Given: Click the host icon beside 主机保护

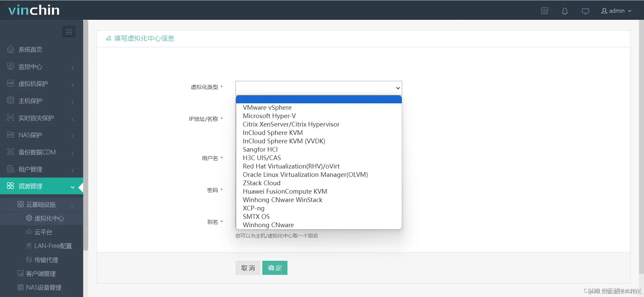Looking at the screenshot, I should coord(10,101).
